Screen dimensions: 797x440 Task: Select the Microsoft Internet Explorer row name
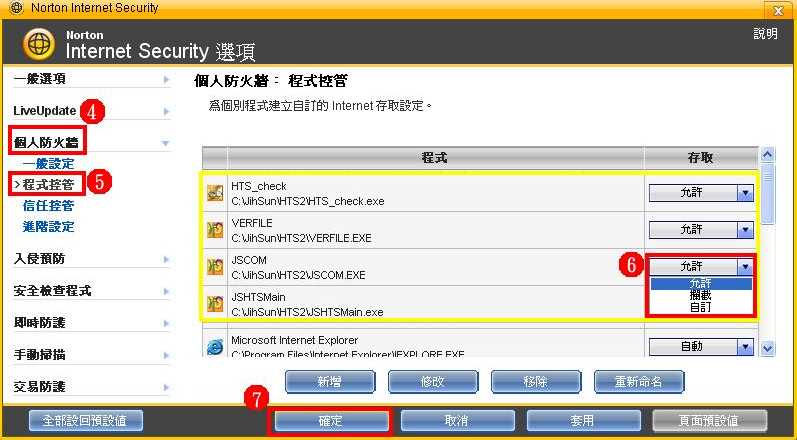pos(294,340)
